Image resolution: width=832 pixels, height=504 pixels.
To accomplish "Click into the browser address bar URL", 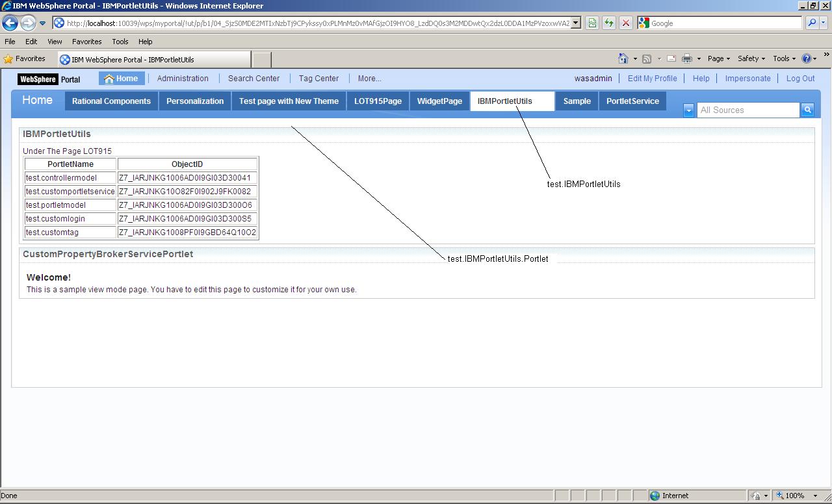I will (318, 23).
